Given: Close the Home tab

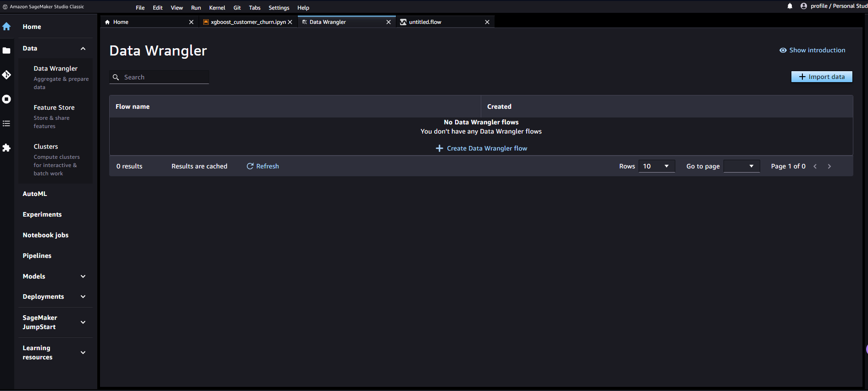Looking at the screenshot, I should click(x=191, y=22).
